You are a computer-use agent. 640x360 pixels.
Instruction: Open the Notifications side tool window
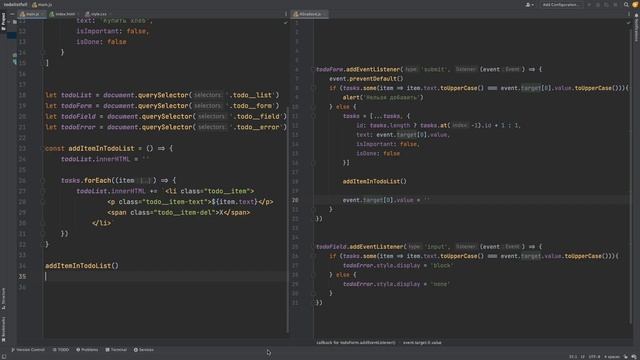(x=636, y=27)
